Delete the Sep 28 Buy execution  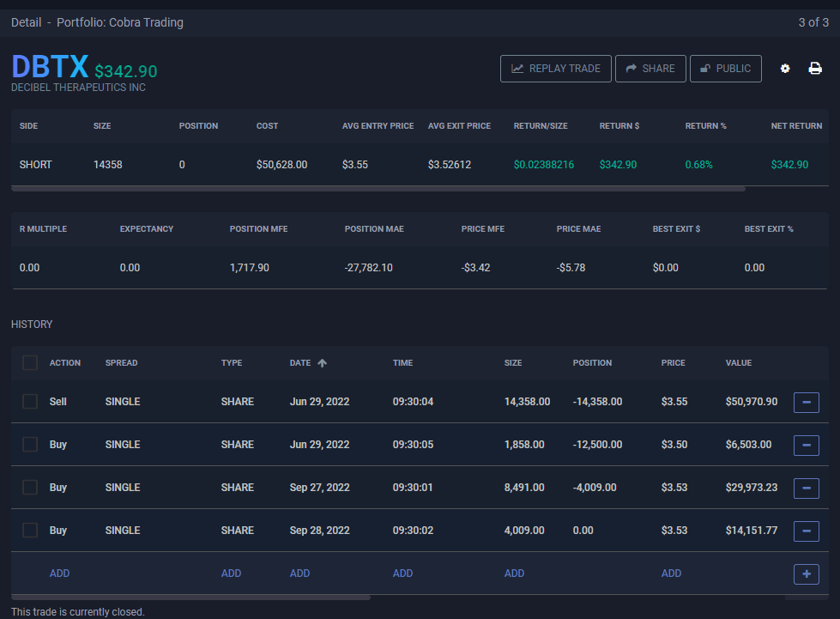[x=806, y=531]
